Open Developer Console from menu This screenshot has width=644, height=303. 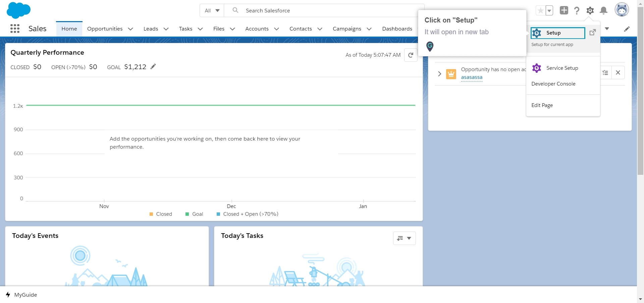coord(553,84)
